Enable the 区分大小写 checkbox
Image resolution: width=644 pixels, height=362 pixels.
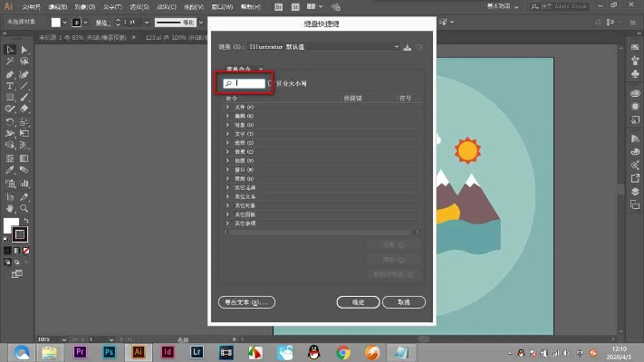(x=271, y=83)
